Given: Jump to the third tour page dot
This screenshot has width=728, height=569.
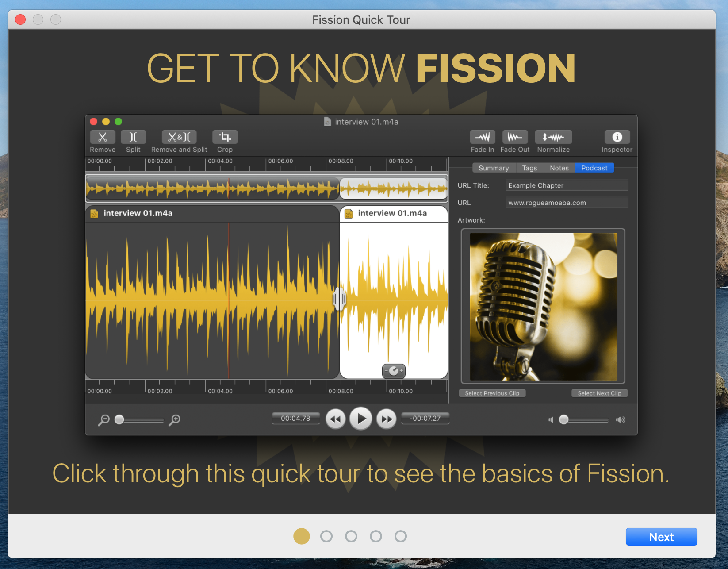Looking at the screenshot, I should pos(351,536).
